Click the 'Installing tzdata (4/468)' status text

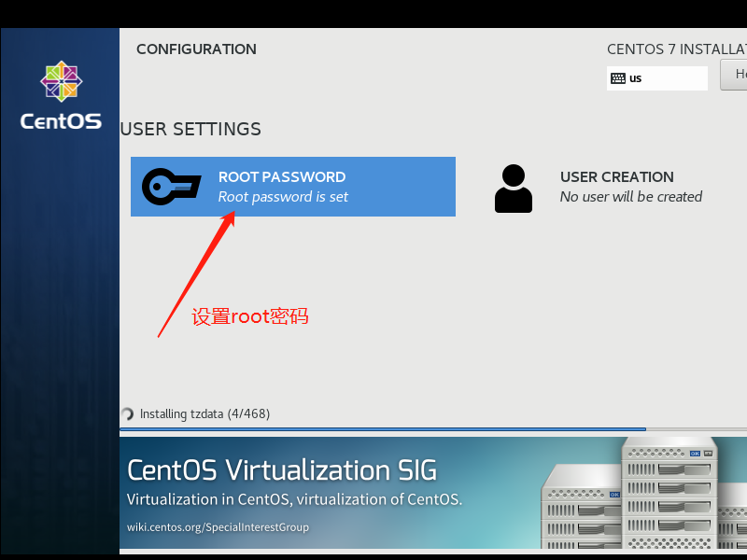[204, 413]
